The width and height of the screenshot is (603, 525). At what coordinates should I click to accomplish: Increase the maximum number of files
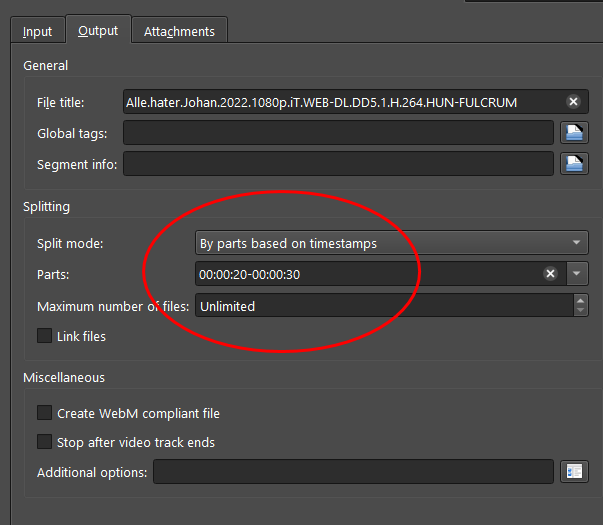point(581,300)
